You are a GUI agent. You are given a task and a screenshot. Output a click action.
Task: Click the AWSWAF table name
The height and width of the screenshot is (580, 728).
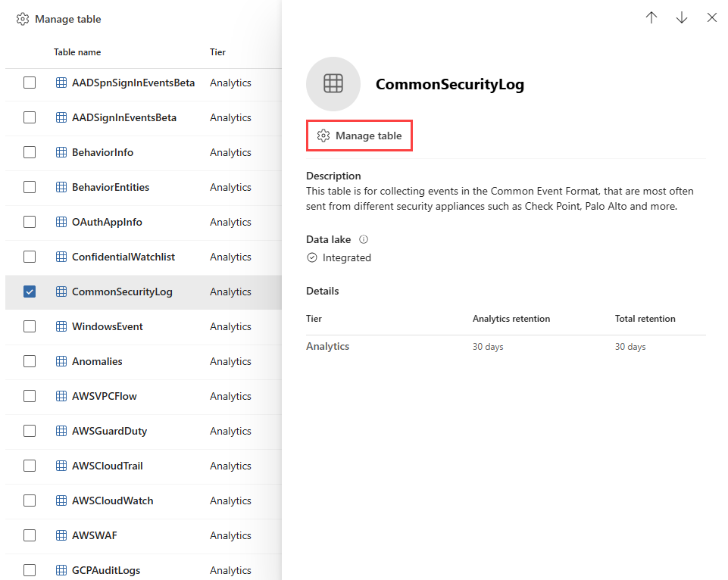tap(94, 535)
